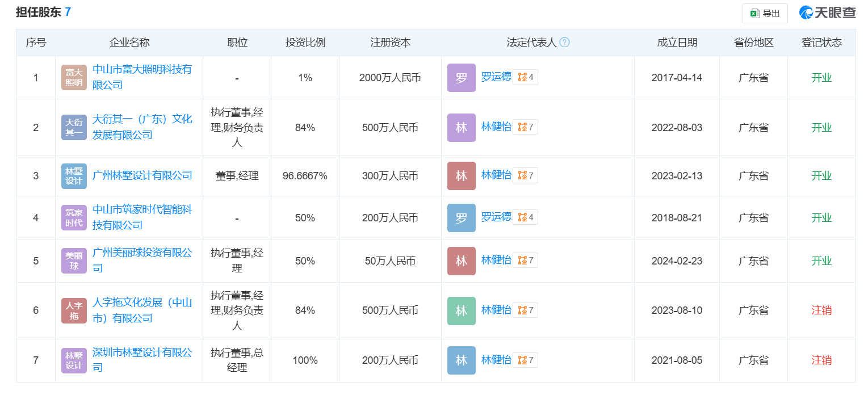Click the 投资比例 column header
This screenshot has width=868, height=395.
(x=305, y=43)
